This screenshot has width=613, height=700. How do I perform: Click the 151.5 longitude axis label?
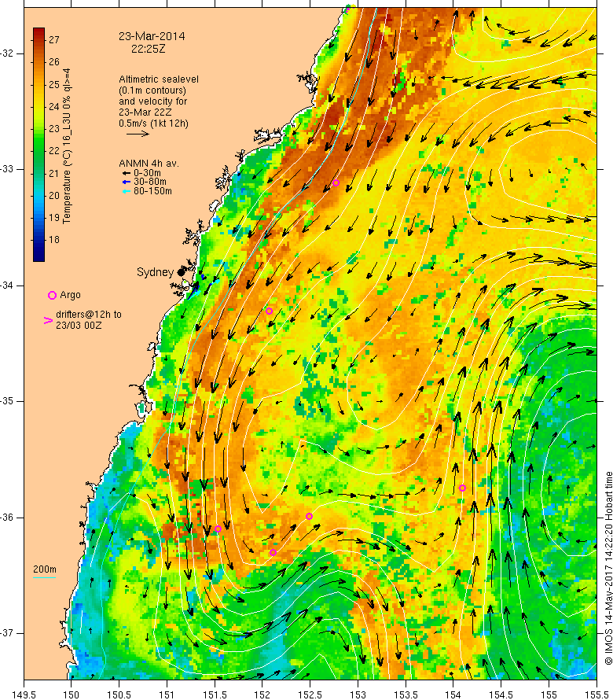click(215, 694)
